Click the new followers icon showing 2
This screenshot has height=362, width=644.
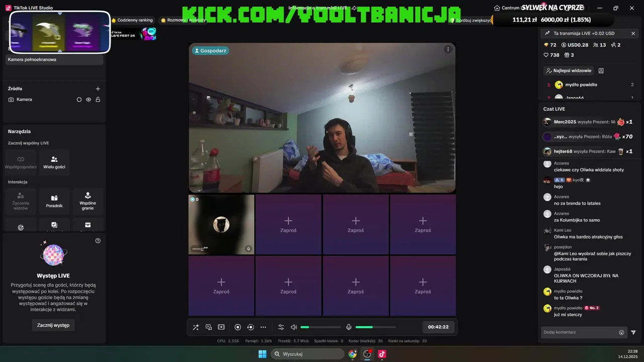(x=616, y=45)
